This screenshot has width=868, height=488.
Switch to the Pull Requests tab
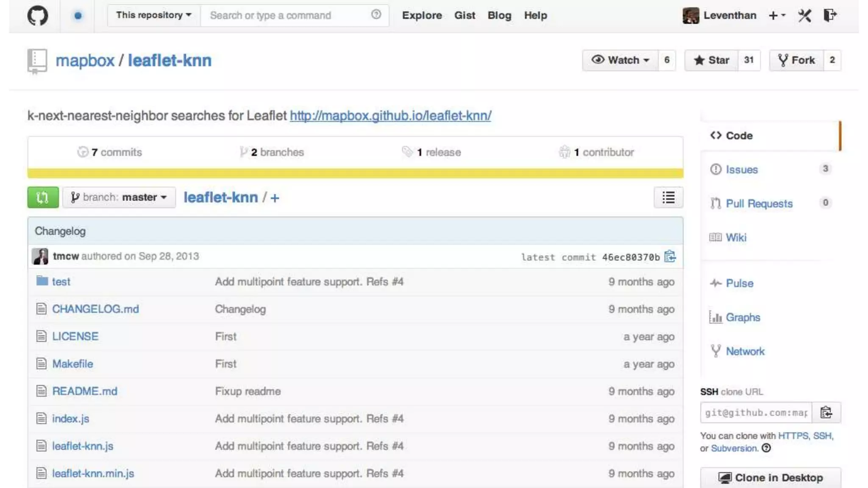(x=759, y=204)
